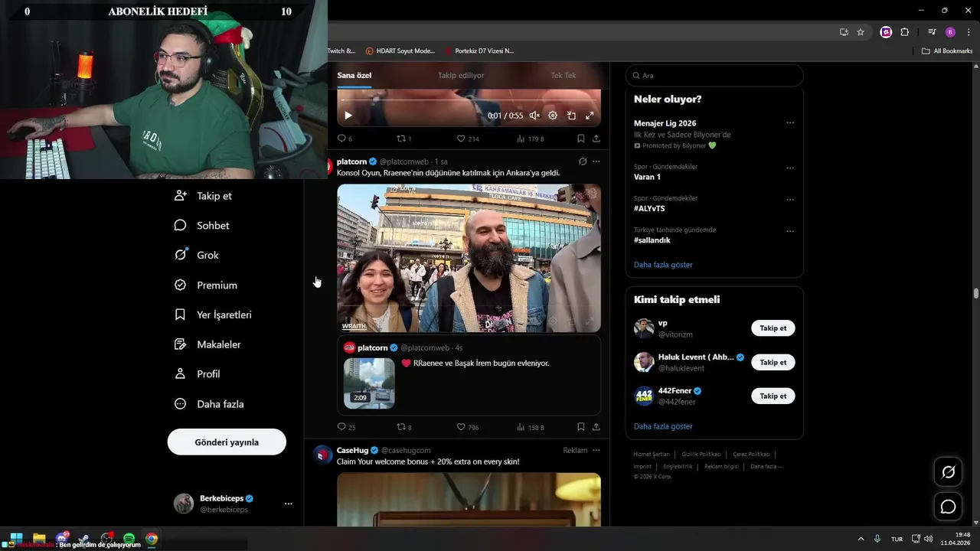Open #ALYvTS trending topic
Viewport: 980px width, 551px height.
649,208
